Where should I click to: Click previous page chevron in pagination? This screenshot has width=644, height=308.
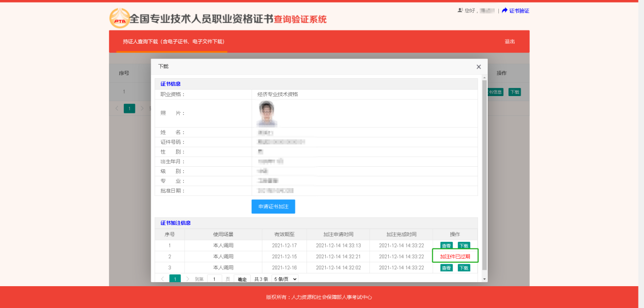163,279
